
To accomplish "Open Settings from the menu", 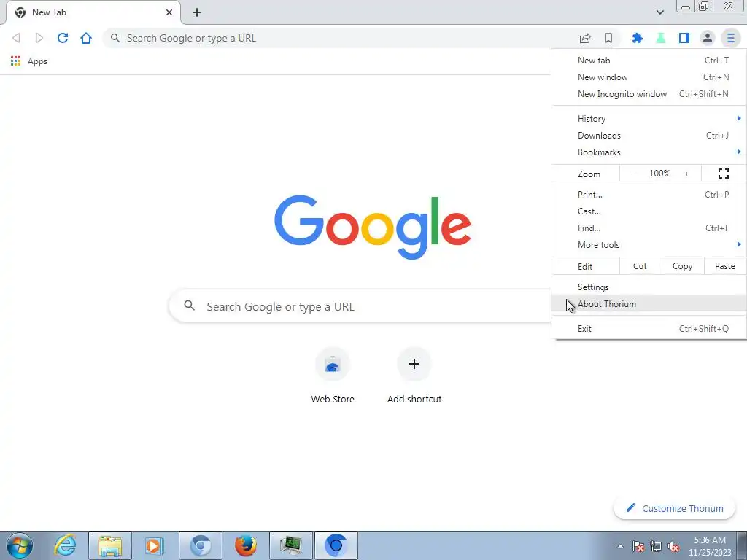I will coord(649,287).
